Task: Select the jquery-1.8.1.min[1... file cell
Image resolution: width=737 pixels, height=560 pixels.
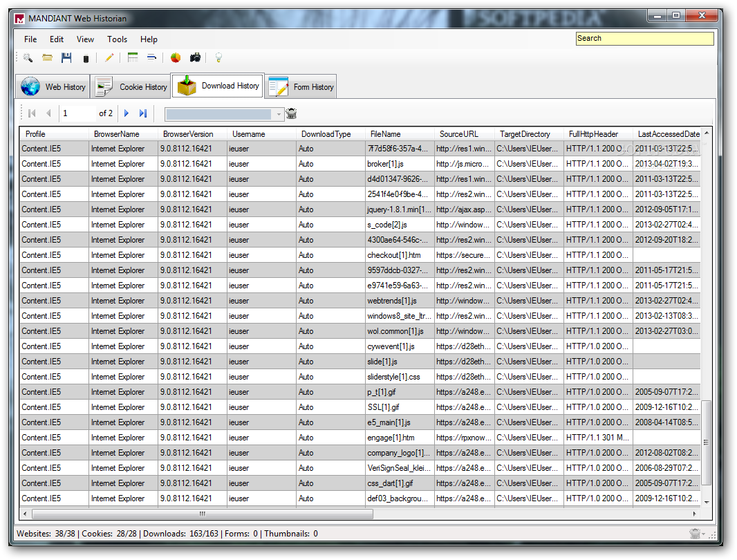Action: click(400, 209)
